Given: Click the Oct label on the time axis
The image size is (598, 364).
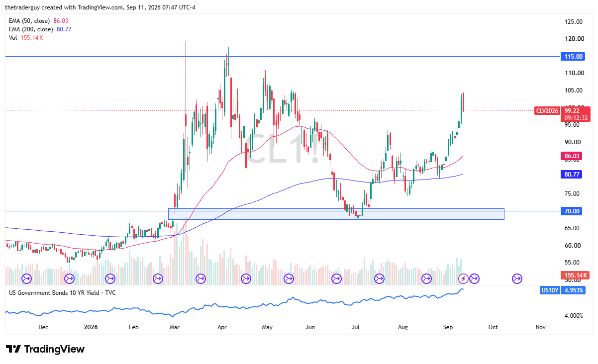Looking at the screenshot, I should pyautogui.click(x=493, y=327).
